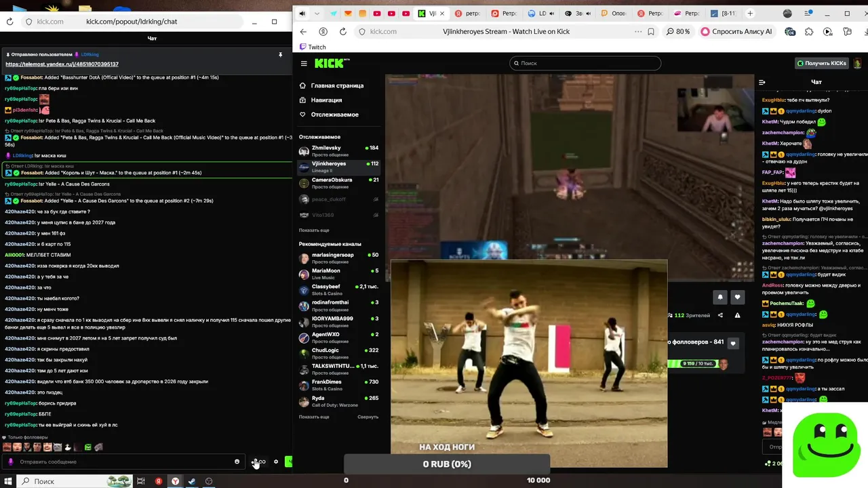Show more recommended channels 'Показать еще'
868x488 pixels.
pyautogui.click(x=314, y=417)
